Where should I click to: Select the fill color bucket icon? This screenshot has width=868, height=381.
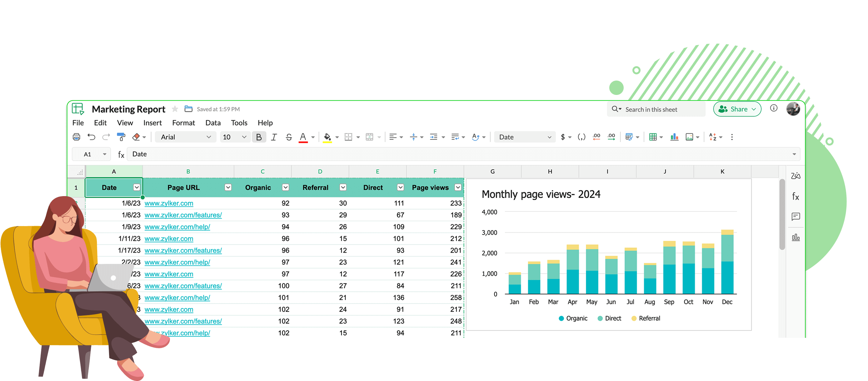tap(327, 137)
